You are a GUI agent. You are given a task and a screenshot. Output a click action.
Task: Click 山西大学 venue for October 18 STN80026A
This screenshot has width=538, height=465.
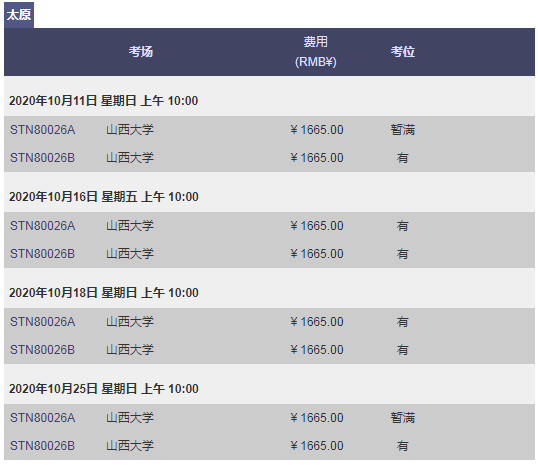(130, 322)
